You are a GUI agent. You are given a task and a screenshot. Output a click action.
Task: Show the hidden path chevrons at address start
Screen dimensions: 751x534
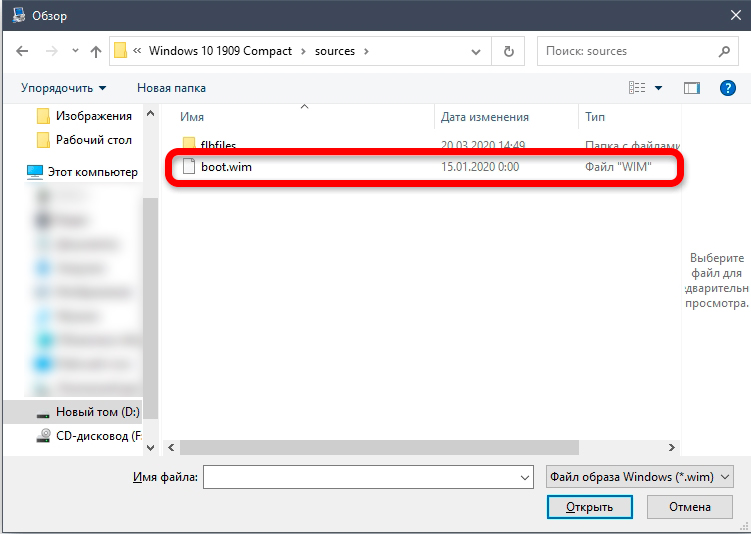pos(137,50)
